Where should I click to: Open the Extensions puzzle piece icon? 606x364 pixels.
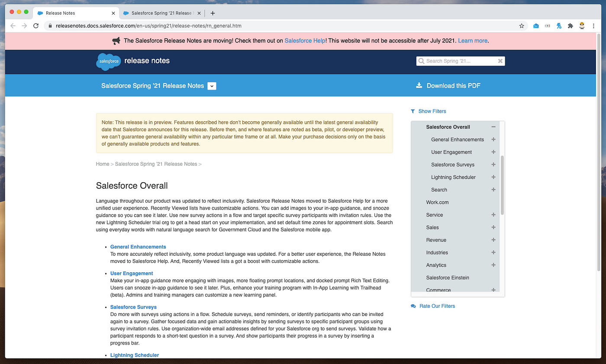coord(571,26)
